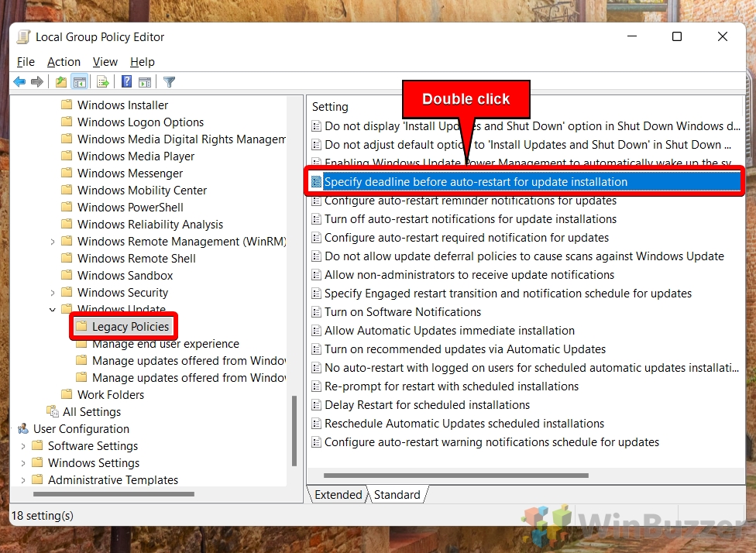The width and height of the screenshot is (756, 553).
Task: Toggle the Show/Hide Console Tree icon
Action: pos(80,82)
